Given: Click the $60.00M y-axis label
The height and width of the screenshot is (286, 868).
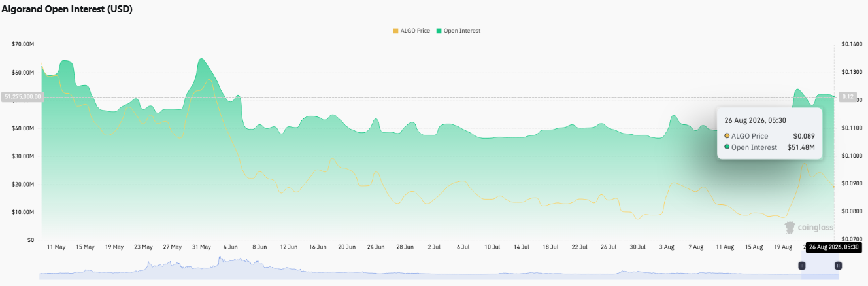Looking at the screenshot, I should 23,72.
